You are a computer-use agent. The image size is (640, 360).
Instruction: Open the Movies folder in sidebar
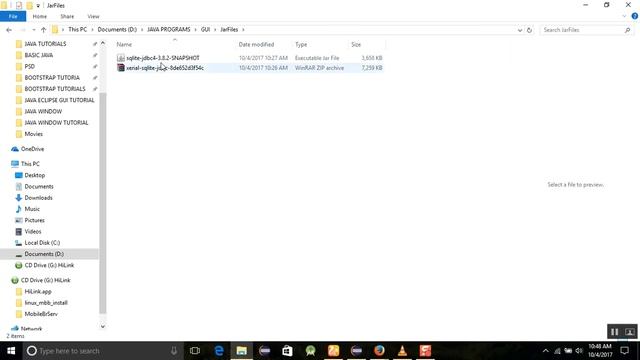33,134
